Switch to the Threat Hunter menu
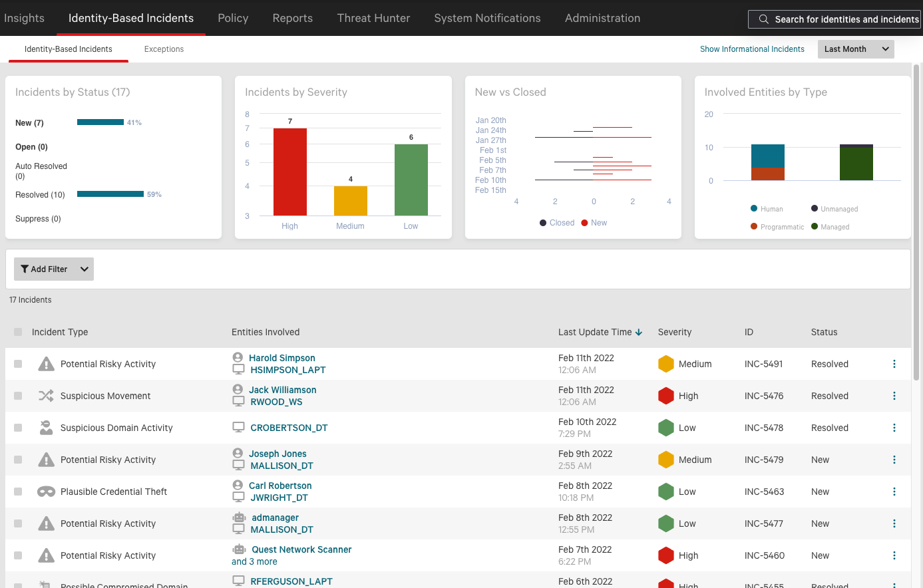Viewport: 923px width, 588px height. 373,18
